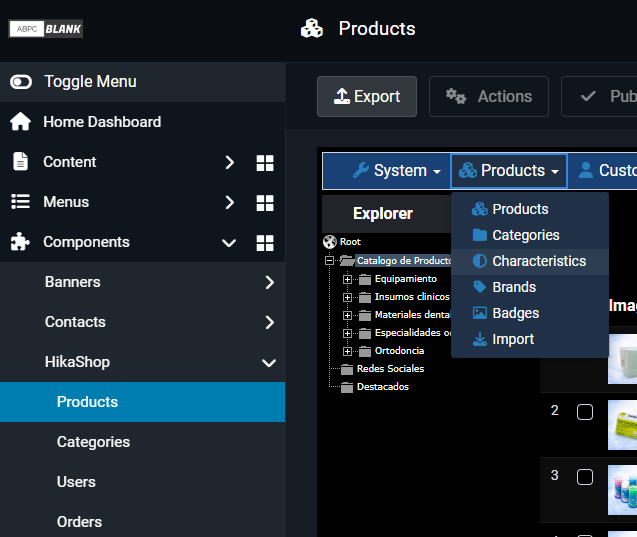The height and width of the screenshot is (537, 637).
Task: Click the Menus dashboard grid icon
Action: [265, 202]
